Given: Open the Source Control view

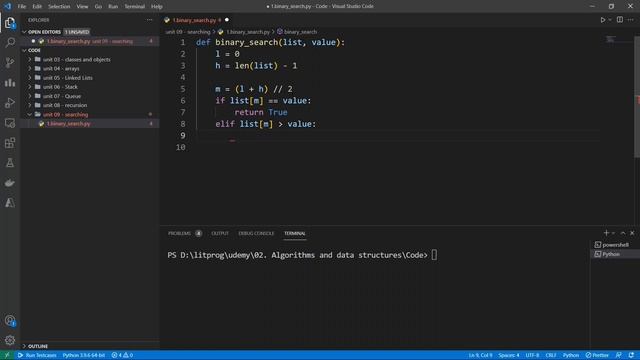Looking at the screenshot, I should tap(10, 62).
